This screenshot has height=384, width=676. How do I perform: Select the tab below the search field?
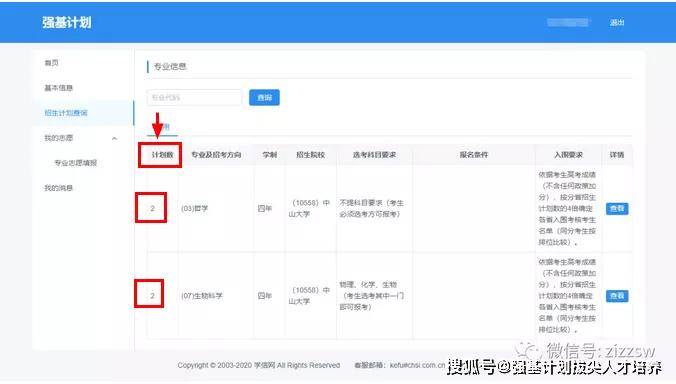tap(163, 128)
